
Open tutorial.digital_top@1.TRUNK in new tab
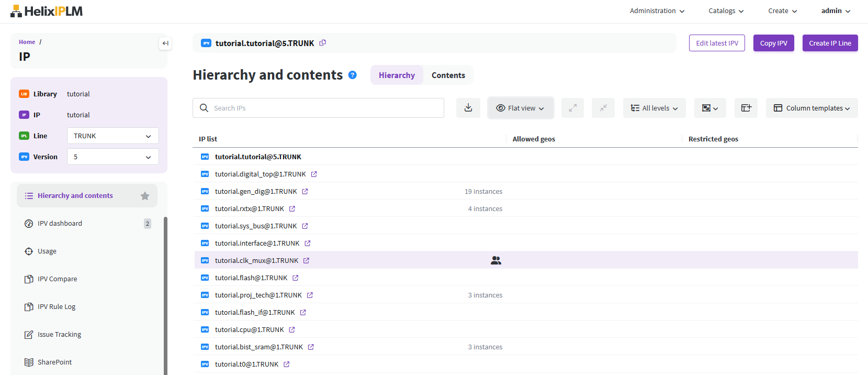coord(314,174)
